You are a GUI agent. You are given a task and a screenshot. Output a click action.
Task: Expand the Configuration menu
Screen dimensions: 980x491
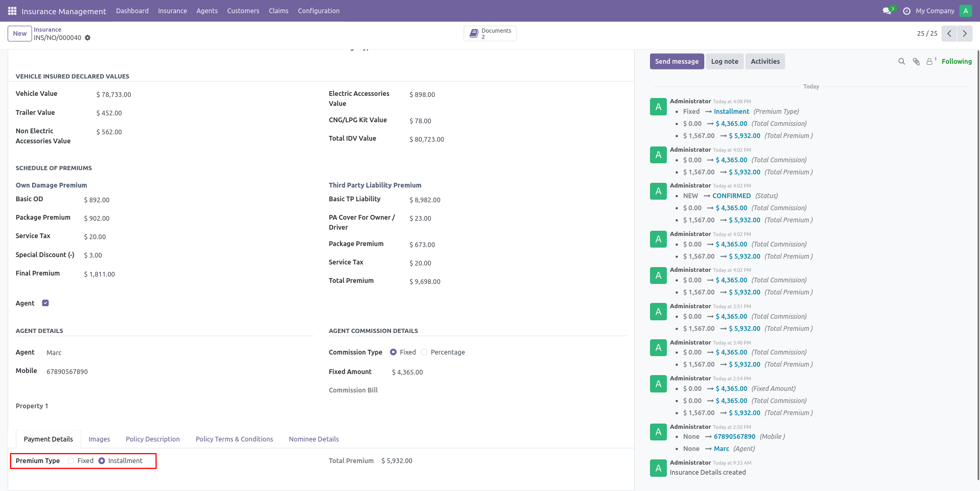(x=318, y=11)
